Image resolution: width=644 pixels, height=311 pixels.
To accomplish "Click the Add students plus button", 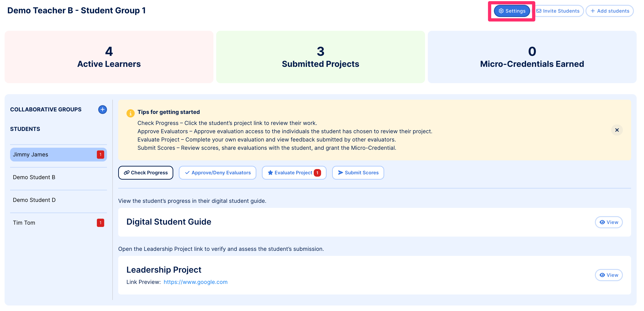I will tap(610, 11).
